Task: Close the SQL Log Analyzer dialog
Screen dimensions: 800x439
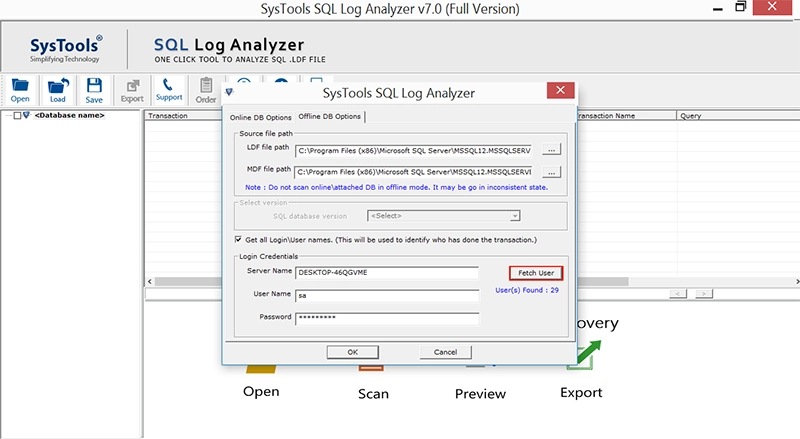Action: pyautogui.click(x=560, y=90)
